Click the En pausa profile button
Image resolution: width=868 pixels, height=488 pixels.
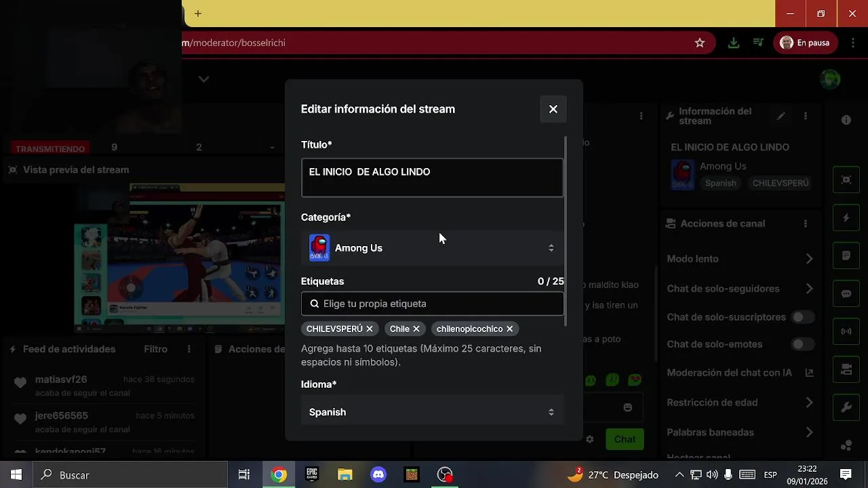pos(806,43)
